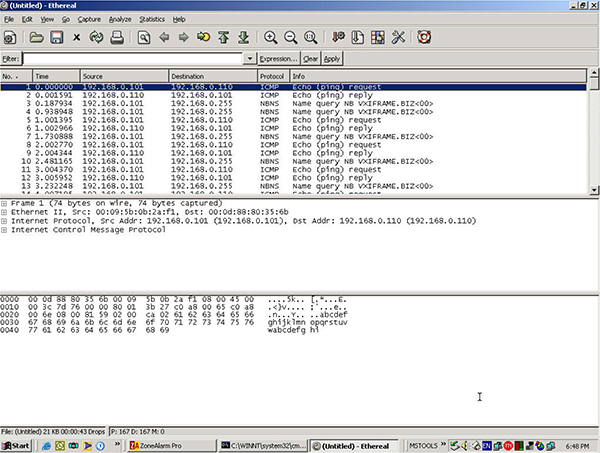This screenshot has height=453, width=600.
Task: Click the help lifebuoy icon
Action: pos(424,37)
